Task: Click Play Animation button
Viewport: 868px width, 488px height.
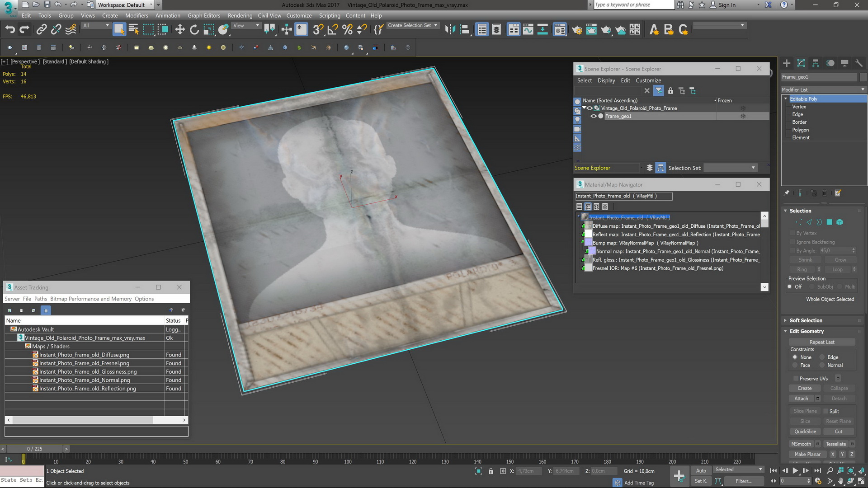Action: (x=795, y=471)
